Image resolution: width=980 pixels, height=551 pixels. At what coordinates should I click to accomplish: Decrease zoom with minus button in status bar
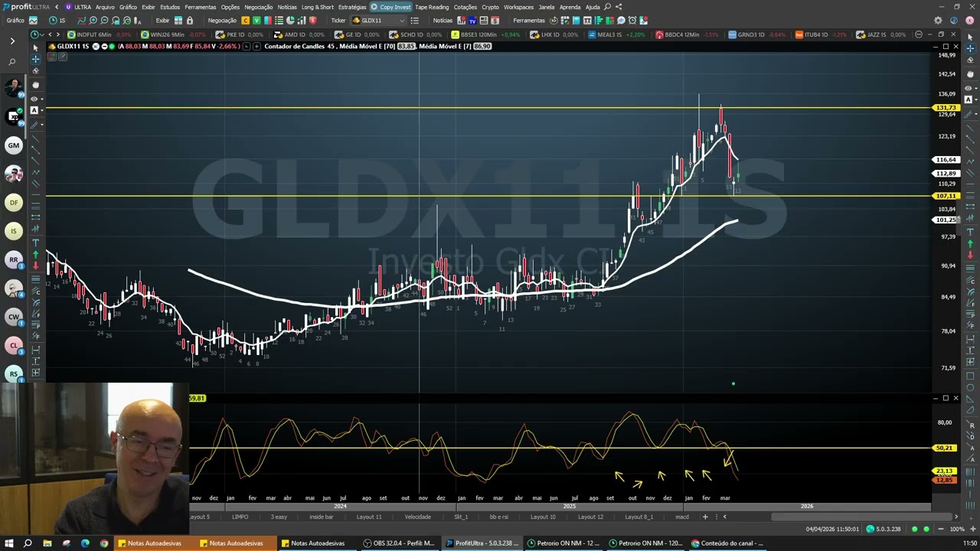(x=940, y=529)
